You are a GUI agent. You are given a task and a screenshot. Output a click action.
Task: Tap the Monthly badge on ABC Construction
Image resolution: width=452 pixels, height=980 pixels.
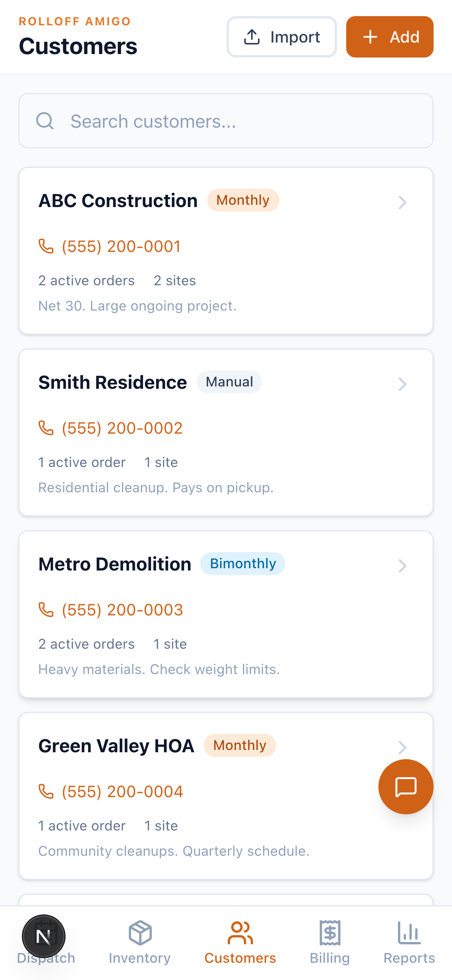point(243,200)
